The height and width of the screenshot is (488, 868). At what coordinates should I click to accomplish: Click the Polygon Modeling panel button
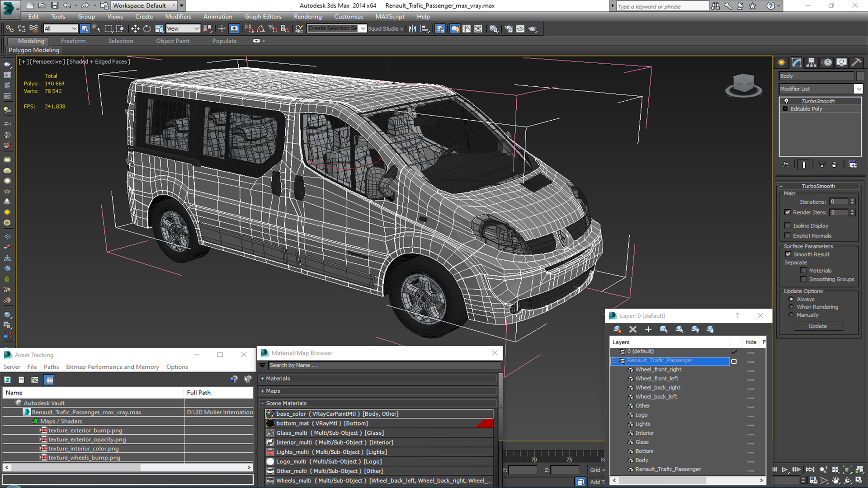34,50
